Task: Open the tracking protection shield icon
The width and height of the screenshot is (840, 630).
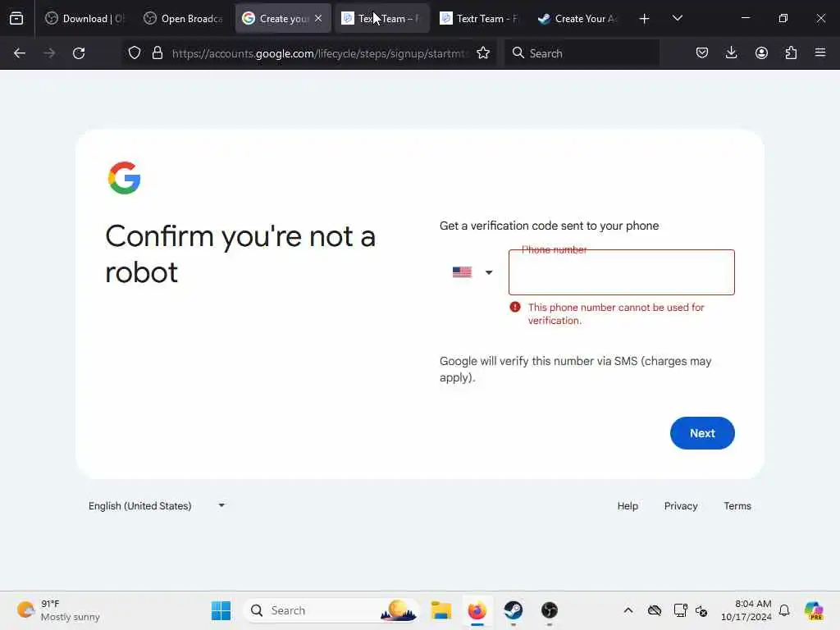Action: click(135, 52)
